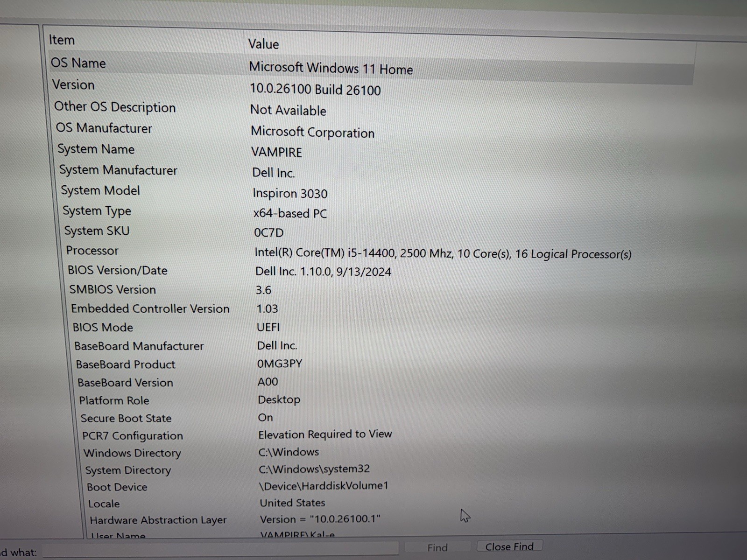Image resolution: width=747 pixels, height=560 pixels.
Task: Select the Windows Directory label
Action: tap(132, 453)
